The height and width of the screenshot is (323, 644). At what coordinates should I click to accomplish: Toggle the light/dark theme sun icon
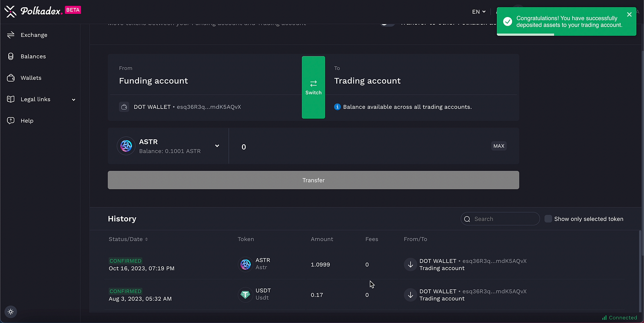coord(11,312)
